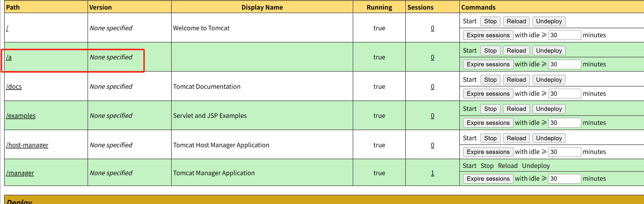The height and width of the screenshot is (204, 644).
Task: Click idle minutes field for /docs
Action: point(565,94)
